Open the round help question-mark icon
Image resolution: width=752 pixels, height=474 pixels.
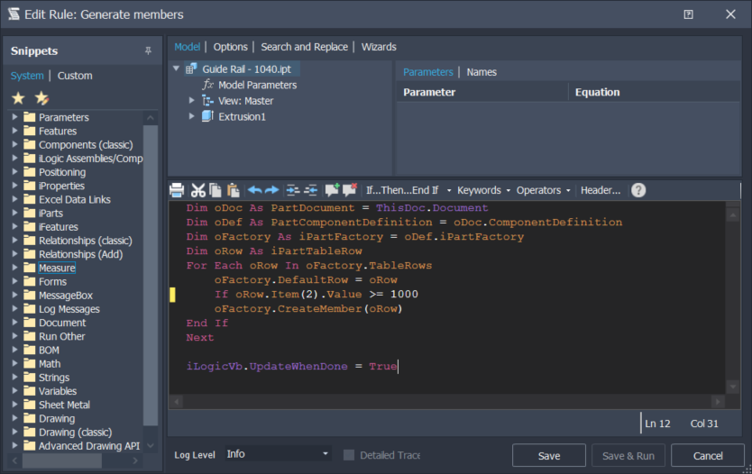(x=638, y=190)
